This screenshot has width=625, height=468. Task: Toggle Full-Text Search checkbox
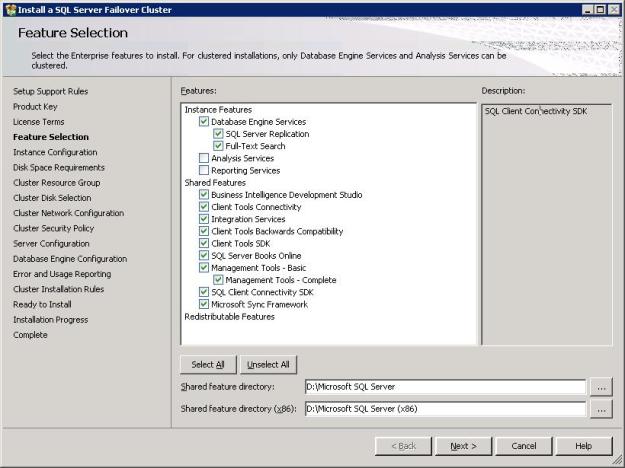(x=218, y=146)
